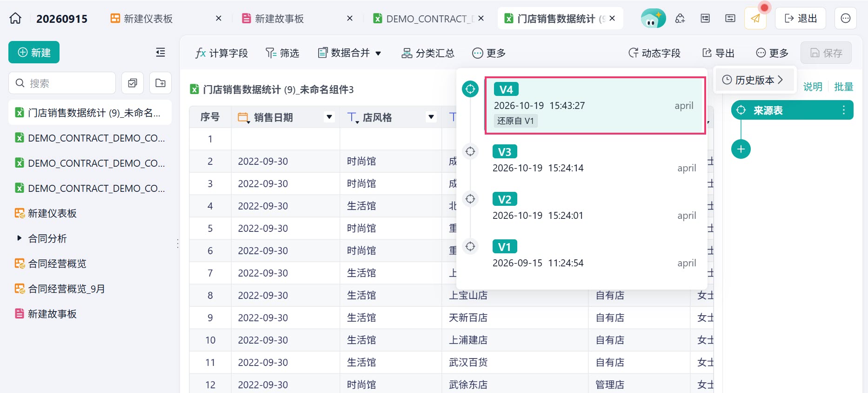This screenshot has height=393, width=868.
Task: Open 分类汇总 tool
Action: (428, 53)
